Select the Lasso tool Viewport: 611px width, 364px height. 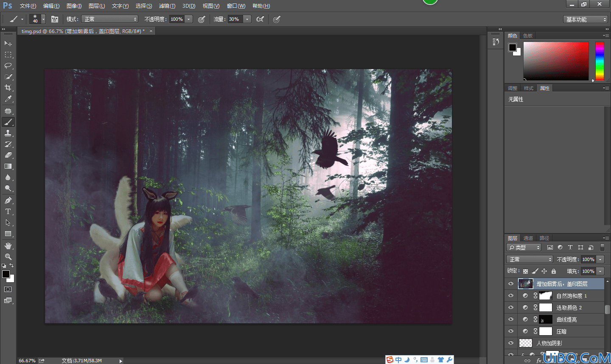[x=8, y=65]
